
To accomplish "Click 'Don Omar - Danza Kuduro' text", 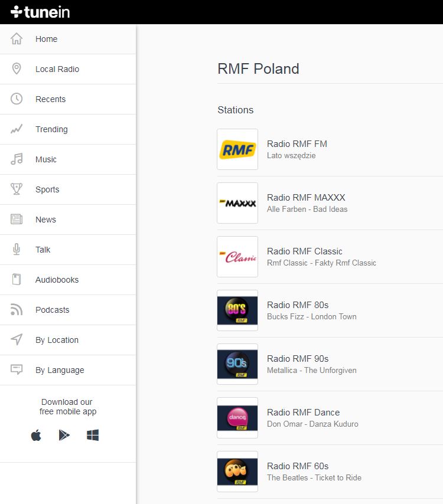I will pyautogui.click(x=312, y=424).
